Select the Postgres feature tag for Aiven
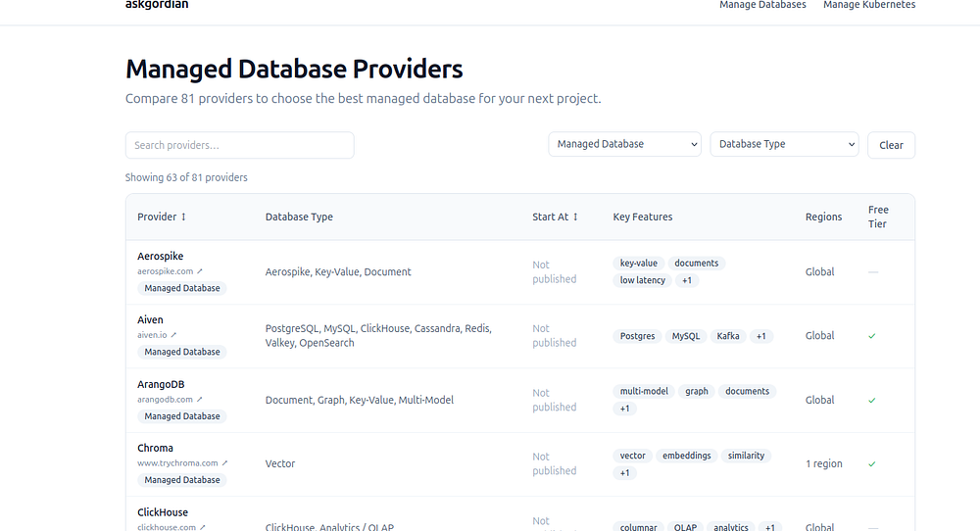Viewport: 980px width, 531px height. click(x=638, y=336)
